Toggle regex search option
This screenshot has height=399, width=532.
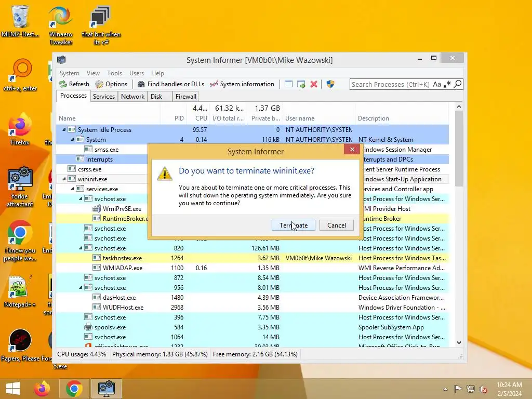click(x=447, y=84)
